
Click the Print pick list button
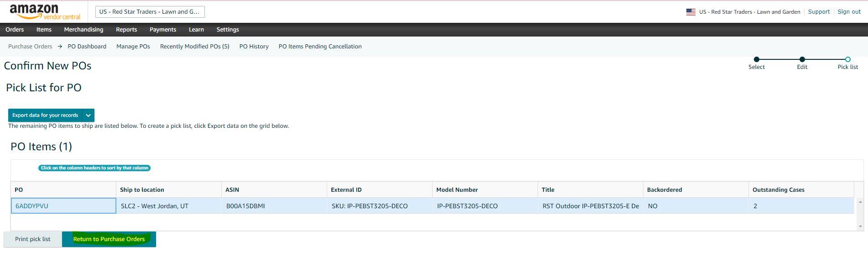coord(33,239)
